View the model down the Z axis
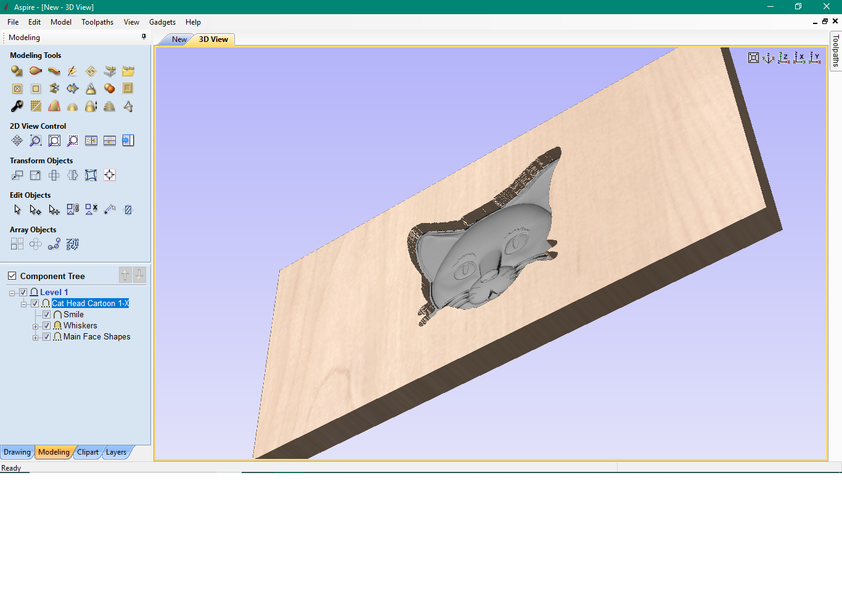 (783, 58)
